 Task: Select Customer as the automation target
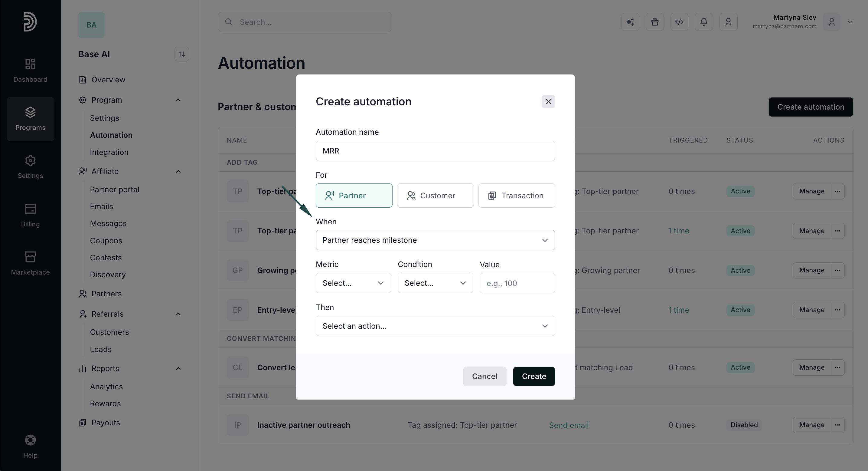pyautogui.click(x=435, y=196)
